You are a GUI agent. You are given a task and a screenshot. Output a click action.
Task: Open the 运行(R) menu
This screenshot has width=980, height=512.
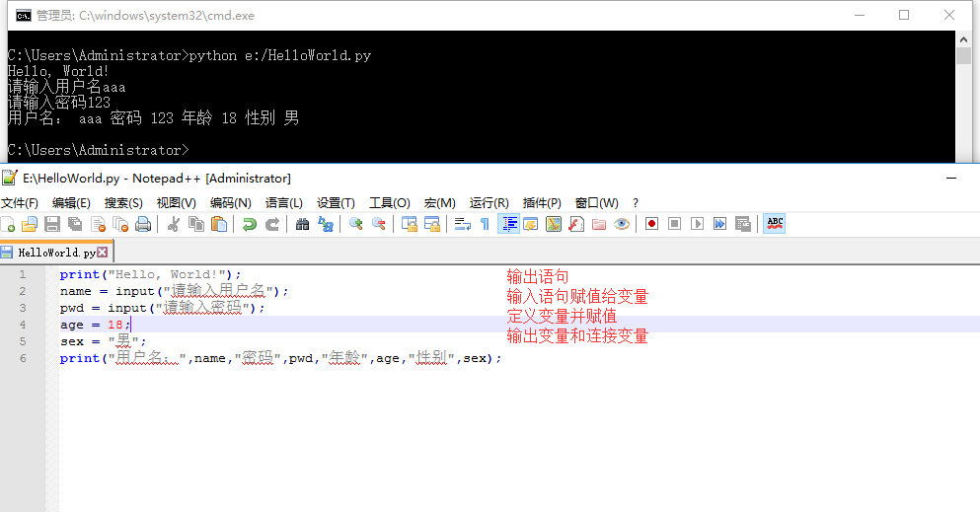pos(490,203)
